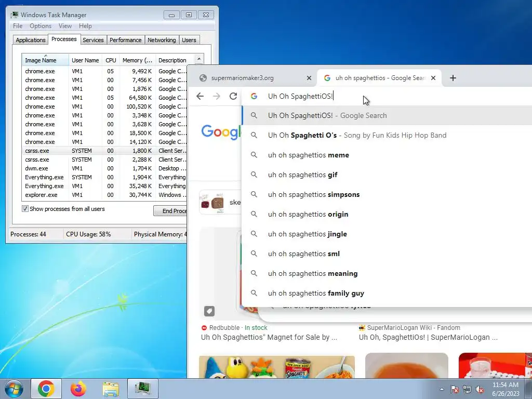
Task: Reload the page in Chrome
Action: pos(233,96)
